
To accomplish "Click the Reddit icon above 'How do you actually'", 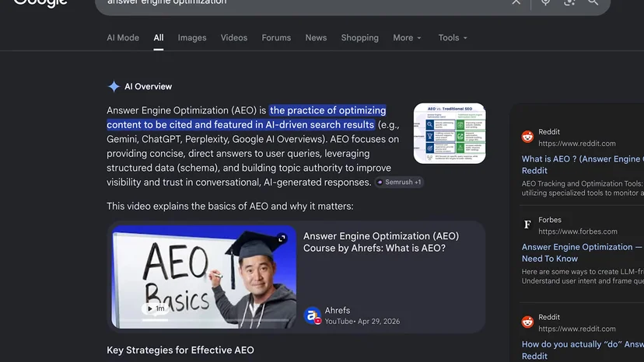I will [x=527, y=322].
